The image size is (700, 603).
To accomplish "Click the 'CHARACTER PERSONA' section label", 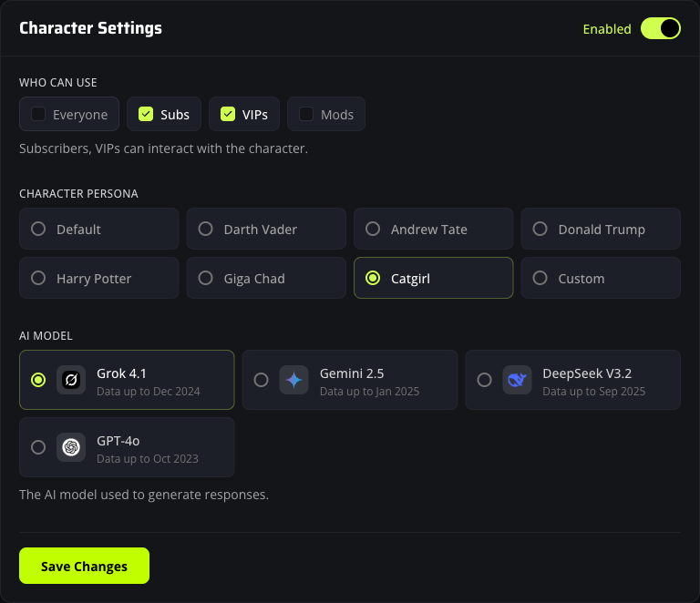I will click(x=78, y=194).
